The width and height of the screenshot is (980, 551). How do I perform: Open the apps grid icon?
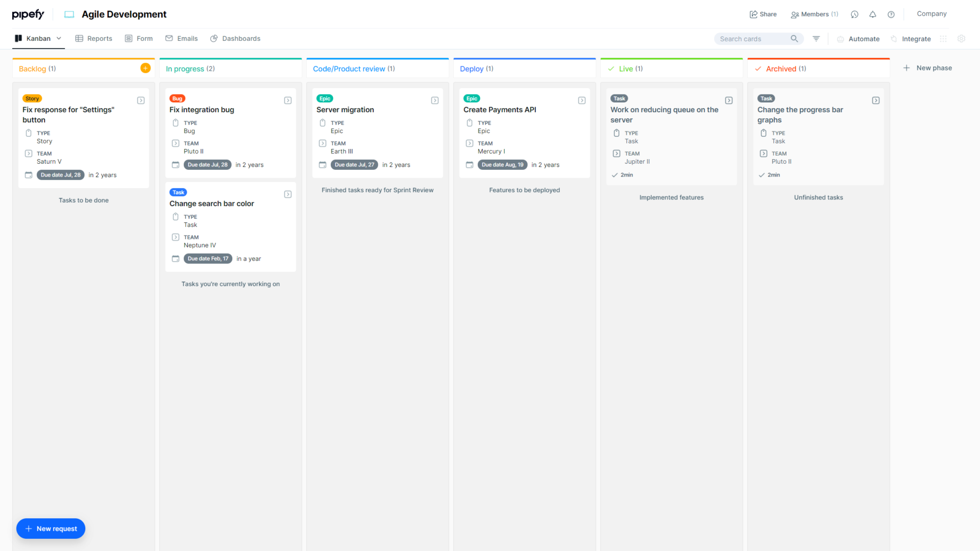click(x=943, y=39)
